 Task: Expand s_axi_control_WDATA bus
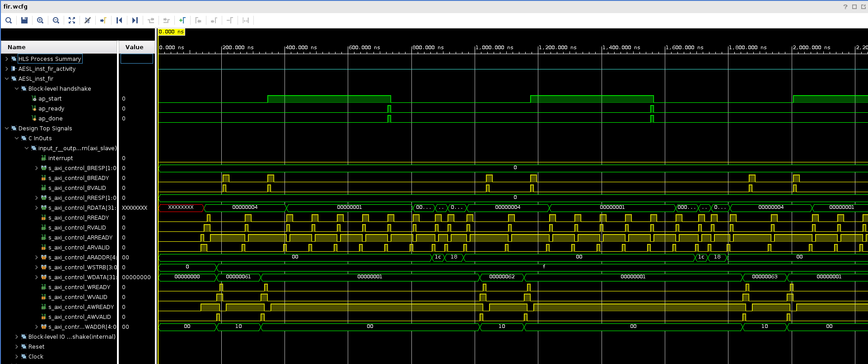tap(37, 277)
